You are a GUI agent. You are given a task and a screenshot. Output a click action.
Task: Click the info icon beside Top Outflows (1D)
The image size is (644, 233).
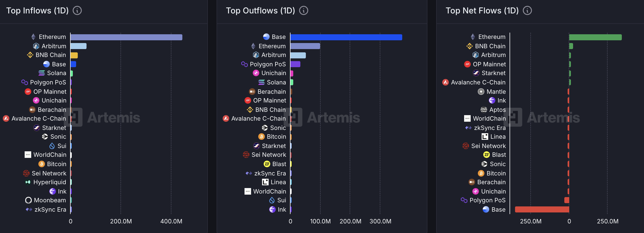(304, 11)
